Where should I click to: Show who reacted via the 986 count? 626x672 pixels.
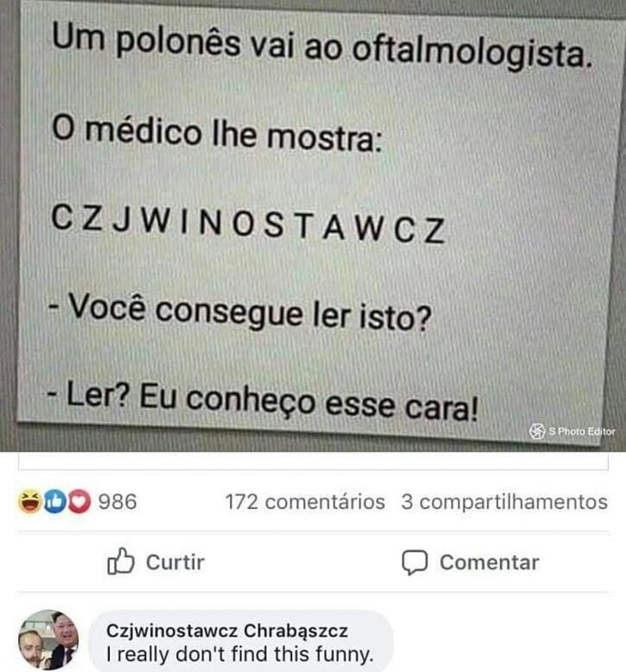(118, 502)
